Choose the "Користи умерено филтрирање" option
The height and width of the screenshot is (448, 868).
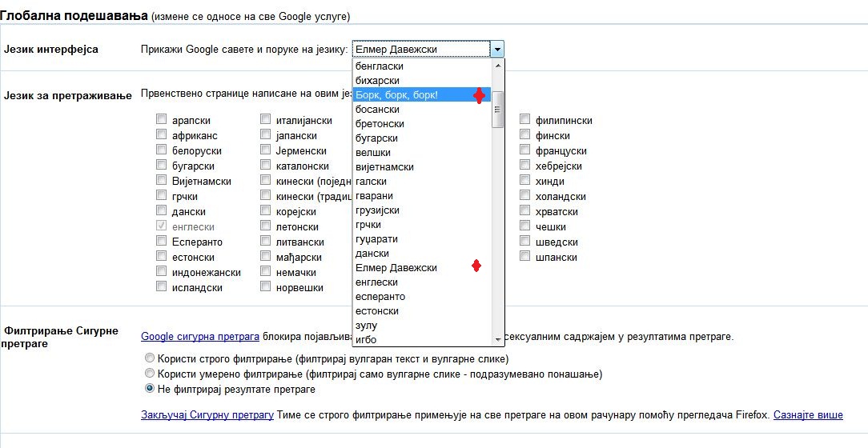(149, 374)
